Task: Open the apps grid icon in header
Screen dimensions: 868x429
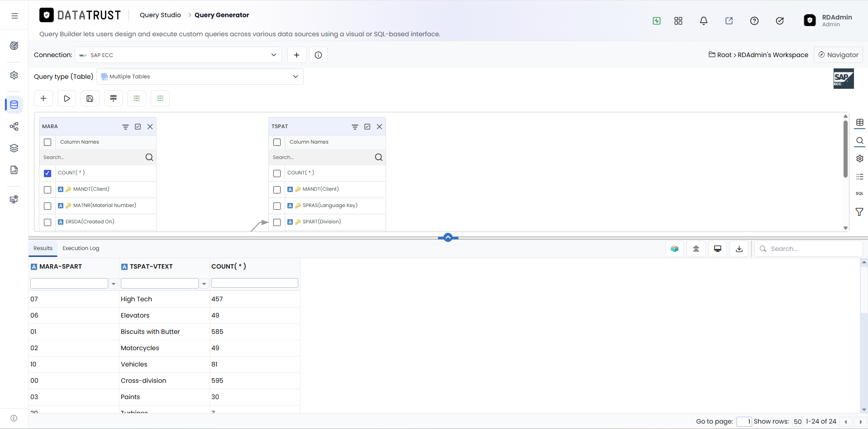Action: click(x=678, y=21)
